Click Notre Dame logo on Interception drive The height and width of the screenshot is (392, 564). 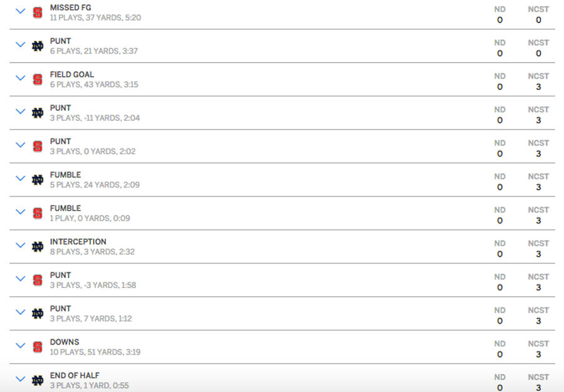38,247
